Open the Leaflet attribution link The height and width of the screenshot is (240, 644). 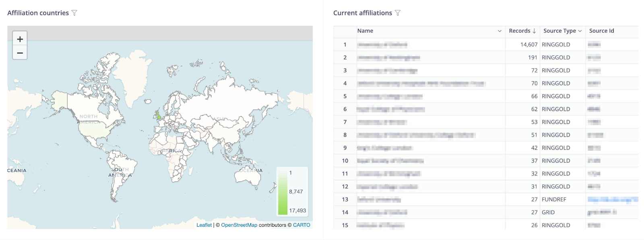(x=204, y=225)
